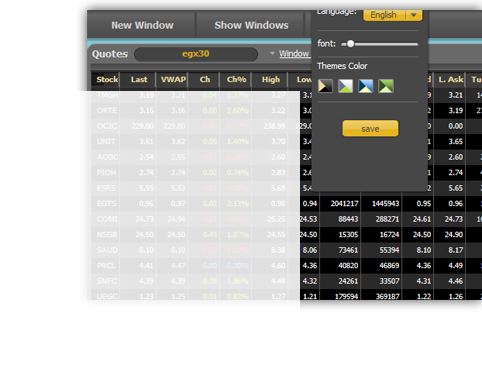Select the 40820 cell
The image size is (482, 370).
tap(340, 266)
